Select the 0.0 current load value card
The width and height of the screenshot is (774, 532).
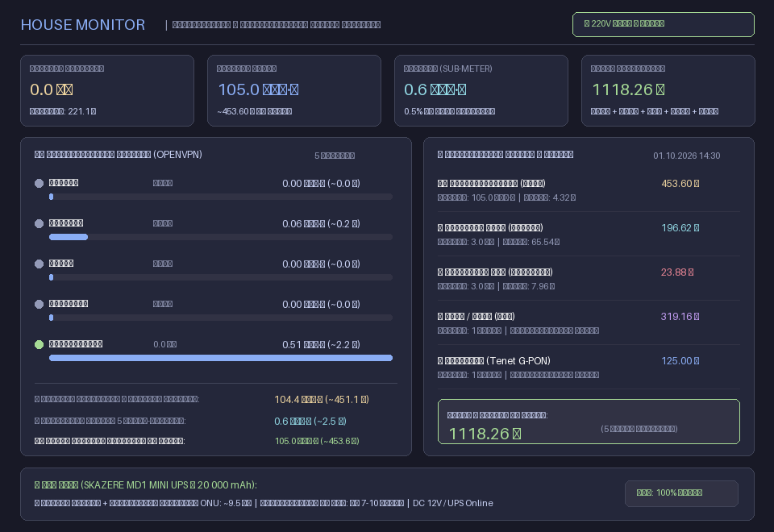[x=107, y=90]
